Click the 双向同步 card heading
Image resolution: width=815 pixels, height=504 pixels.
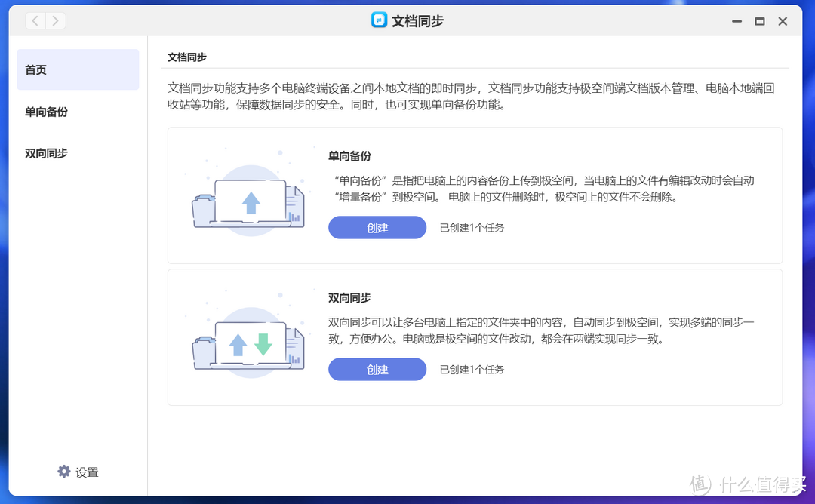click(349, 298)
